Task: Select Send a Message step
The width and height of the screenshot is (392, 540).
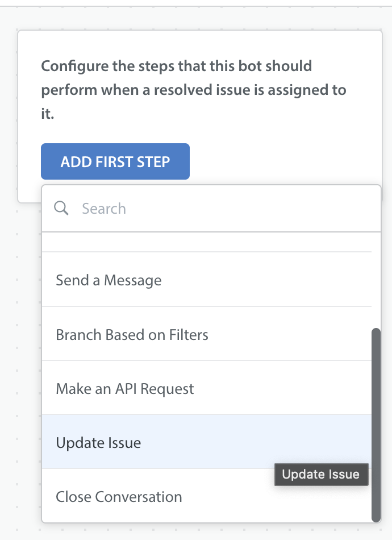Action: coord(207,280)
